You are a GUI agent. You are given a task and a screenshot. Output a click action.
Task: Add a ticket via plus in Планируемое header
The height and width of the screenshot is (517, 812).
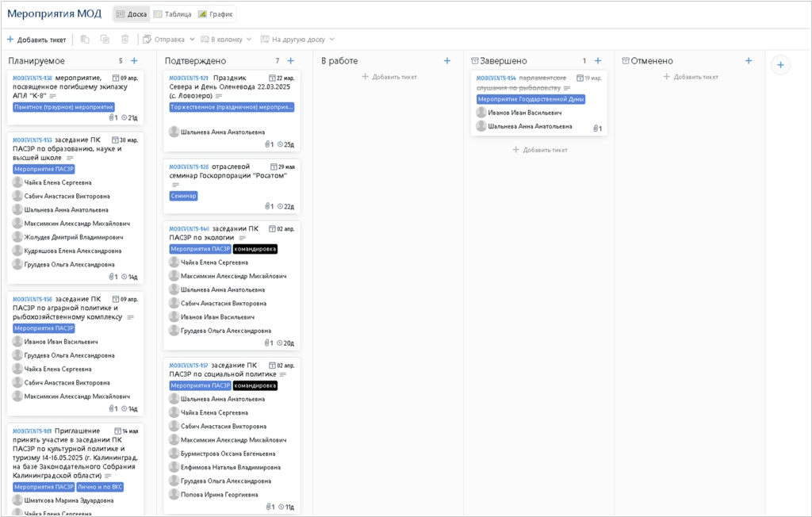134,61
